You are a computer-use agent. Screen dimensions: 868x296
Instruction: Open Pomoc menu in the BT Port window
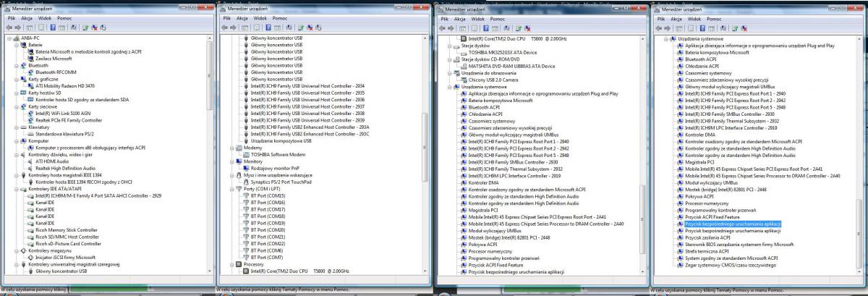[x=280, y=18]
